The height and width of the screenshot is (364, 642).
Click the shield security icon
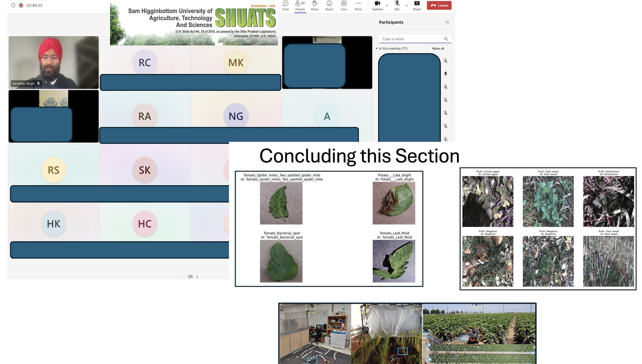click(x=13, y=5)
